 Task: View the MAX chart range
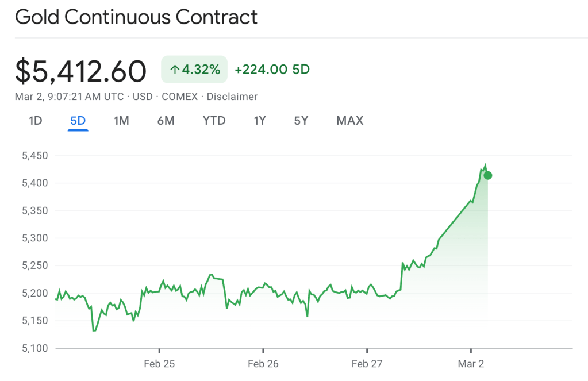tap(349, 121)
